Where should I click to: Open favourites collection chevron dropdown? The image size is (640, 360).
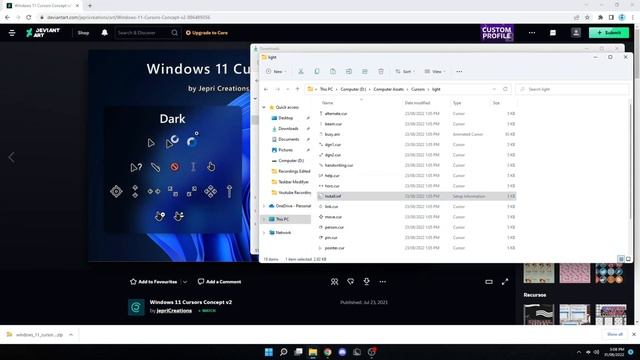[185, 282]
